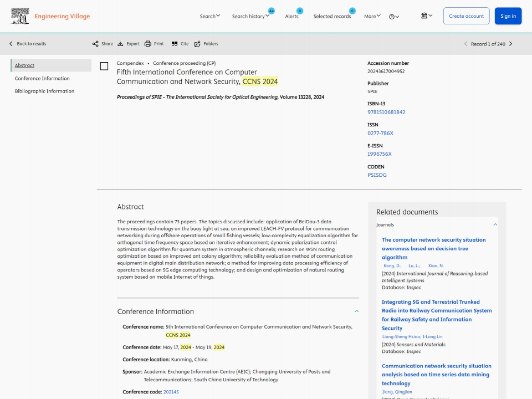Image resolution: width=532 pixels, height=399 pixels.
Task: Click author link Kong, D.
Action: click(392, 265)
